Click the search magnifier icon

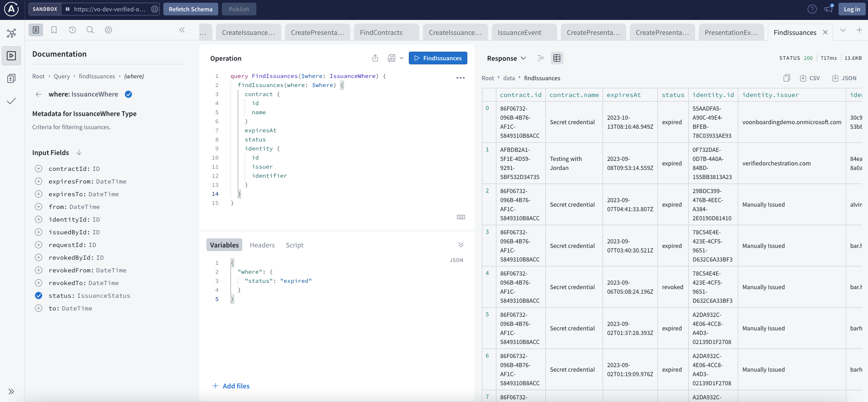pyautogui.click(x=90, y=30)
